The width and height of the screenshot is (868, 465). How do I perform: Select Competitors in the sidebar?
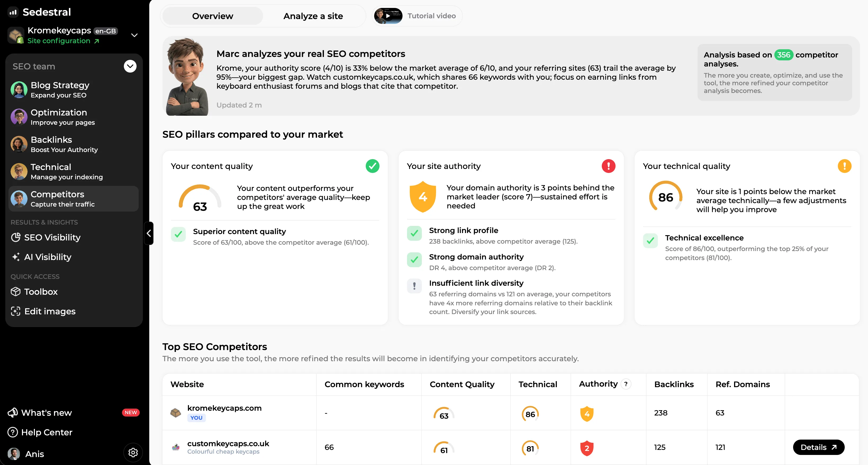(x=74, y=199)
